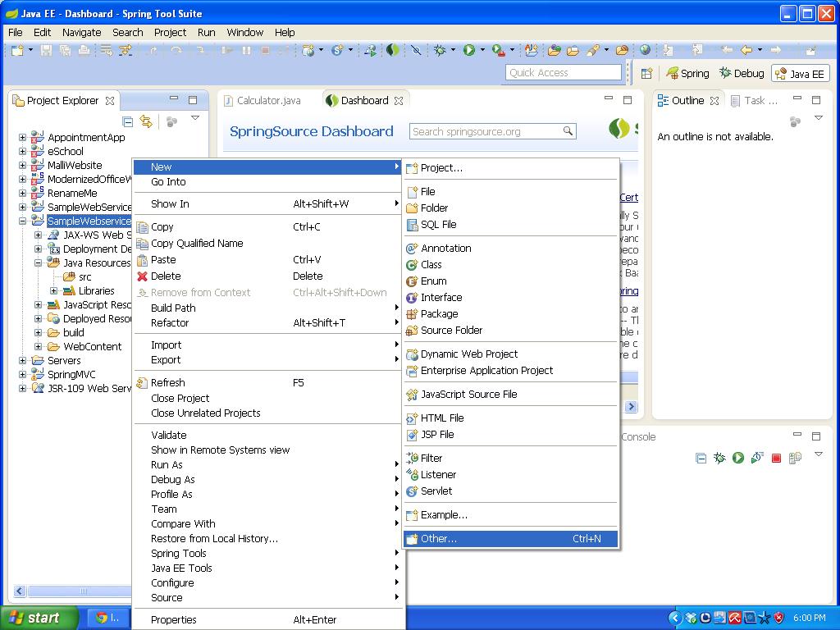Collapse the Java Resources tree node
Viewport: 840px width, 630px height.
(38, 263)
